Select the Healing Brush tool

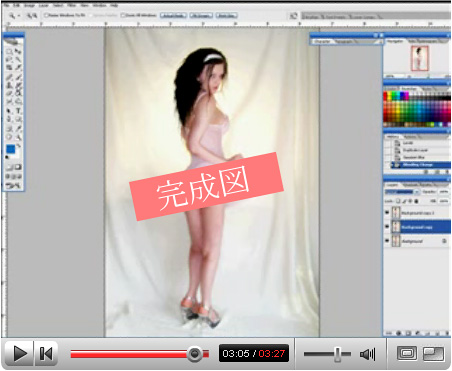(x=9, y=77)
